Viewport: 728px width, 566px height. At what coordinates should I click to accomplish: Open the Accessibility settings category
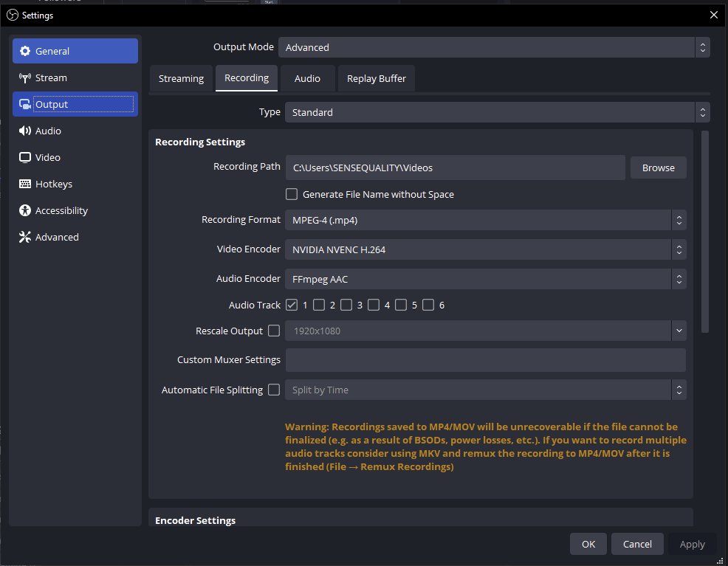point(75,210)
